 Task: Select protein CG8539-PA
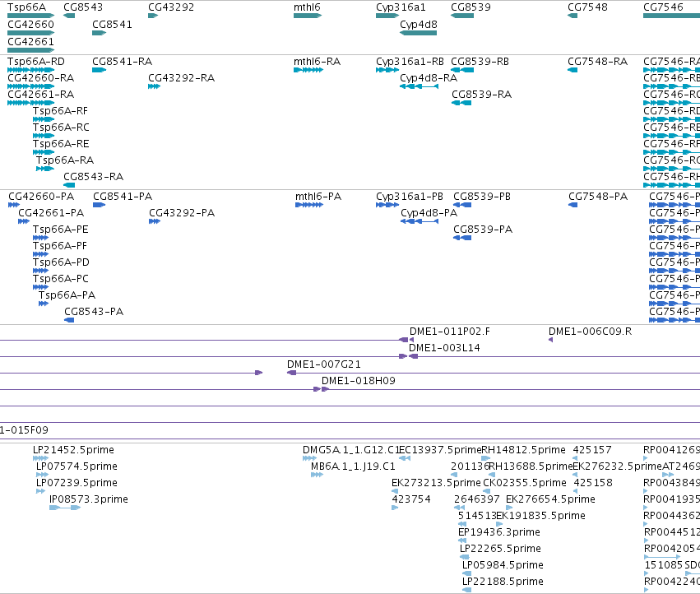pyautogui.click(x=462, y=238)
